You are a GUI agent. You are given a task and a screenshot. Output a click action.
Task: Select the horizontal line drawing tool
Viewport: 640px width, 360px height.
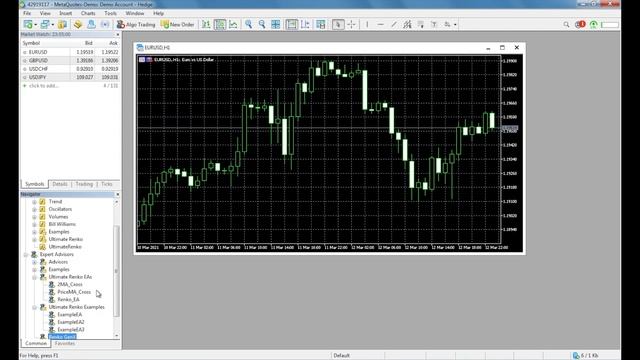(380, 24)
